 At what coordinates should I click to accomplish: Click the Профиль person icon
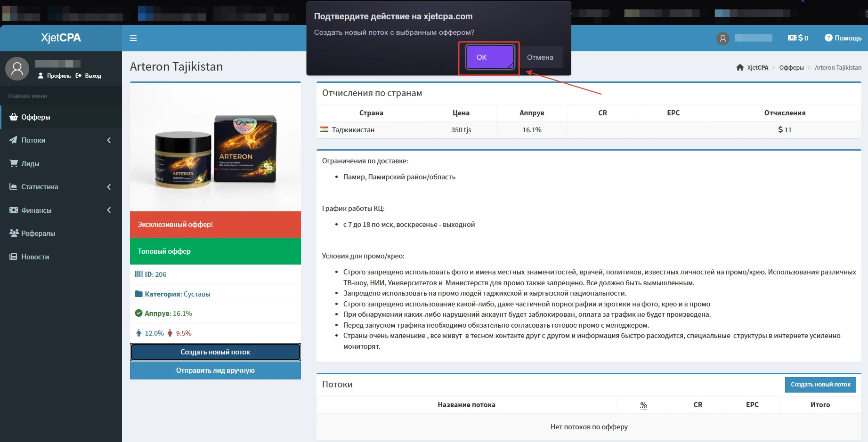(41, 76)
